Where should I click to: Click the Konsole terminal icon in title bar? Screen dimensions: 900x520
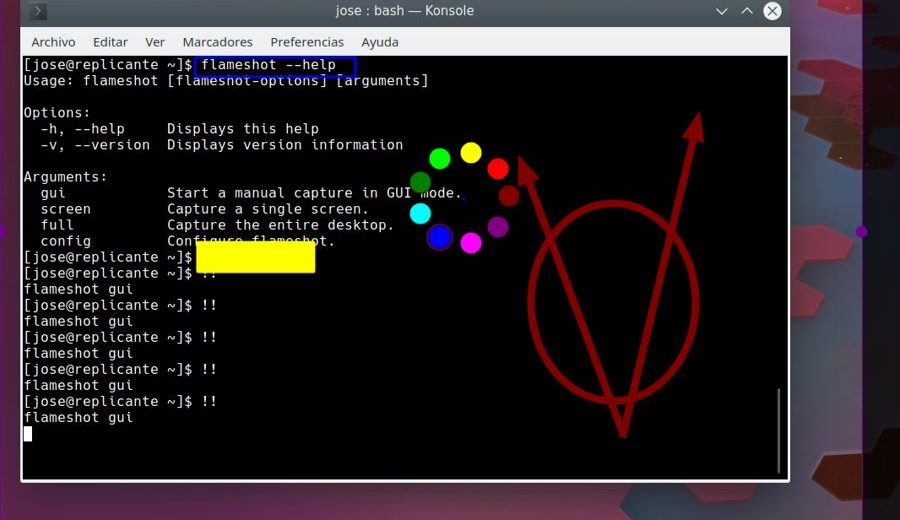pos(38,11)
